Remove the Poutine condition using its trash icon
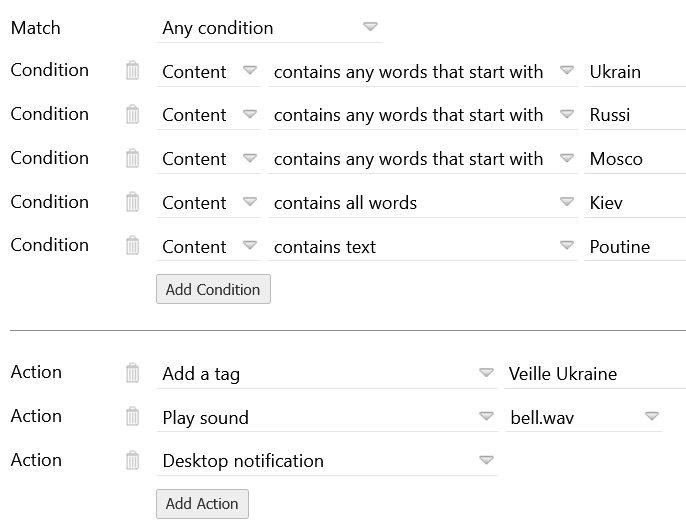Viewport: 686px width, 527px height. coord(132,246)
